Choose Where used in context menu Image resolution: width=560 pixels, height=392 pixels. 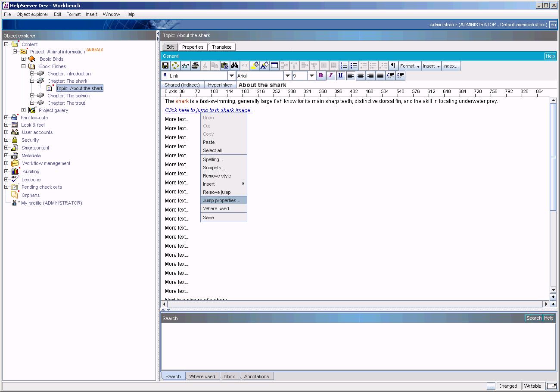pos(224,208)
